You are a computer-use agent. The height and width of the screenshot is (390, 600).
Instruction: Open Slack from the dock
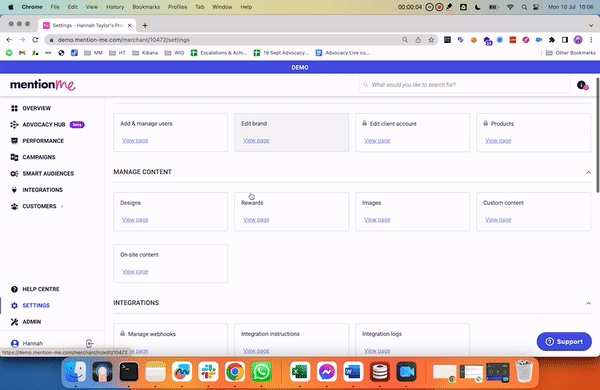click(208, 372)
